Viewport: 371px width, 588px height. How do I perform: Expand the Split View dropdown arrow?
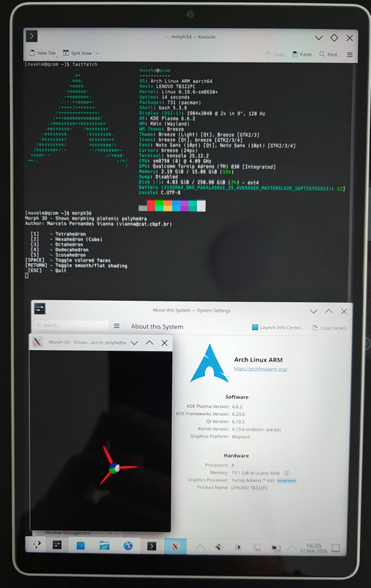click(98, 53)
